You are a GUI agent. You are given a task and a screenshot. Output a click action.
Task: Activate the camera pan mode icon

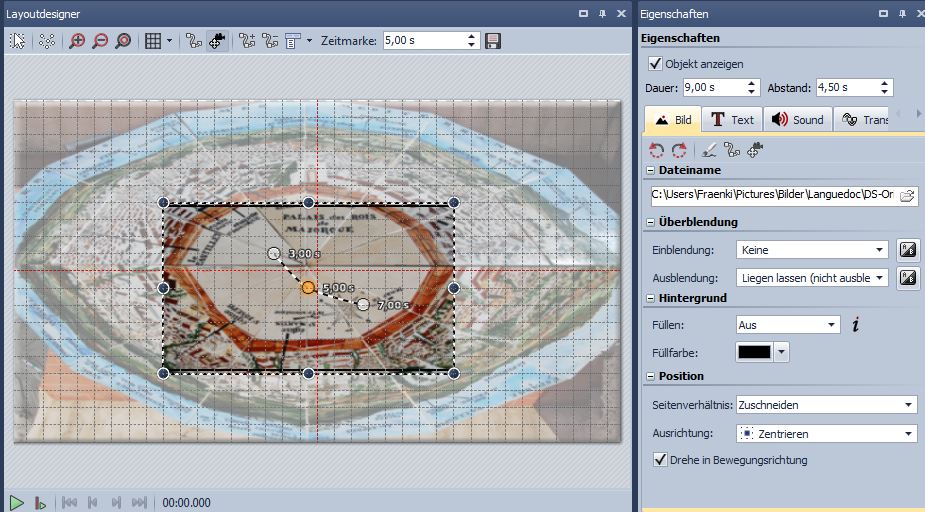217,41
